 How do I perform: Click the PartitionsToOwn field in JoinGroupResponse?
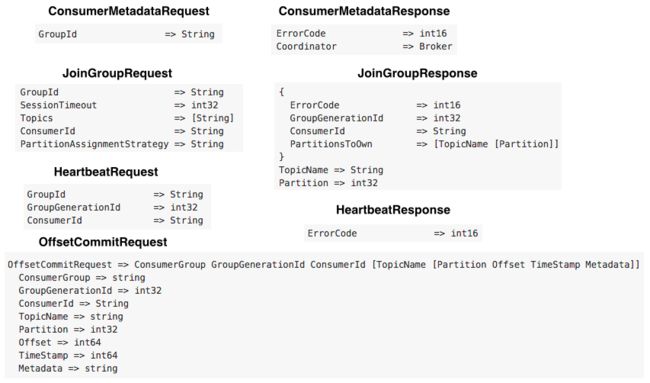tap(331, 144)
